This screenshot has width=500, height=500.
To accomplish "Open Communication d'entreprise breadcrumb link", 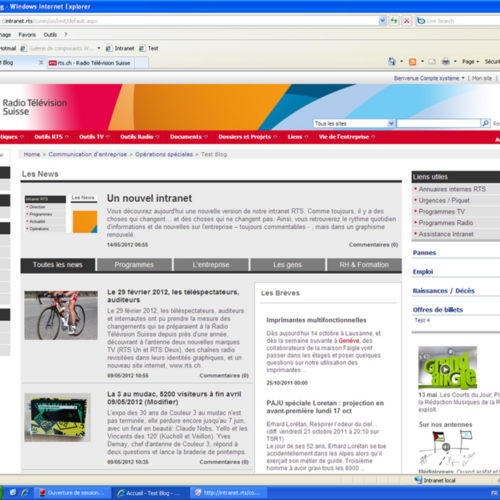I will coord(88,154).
